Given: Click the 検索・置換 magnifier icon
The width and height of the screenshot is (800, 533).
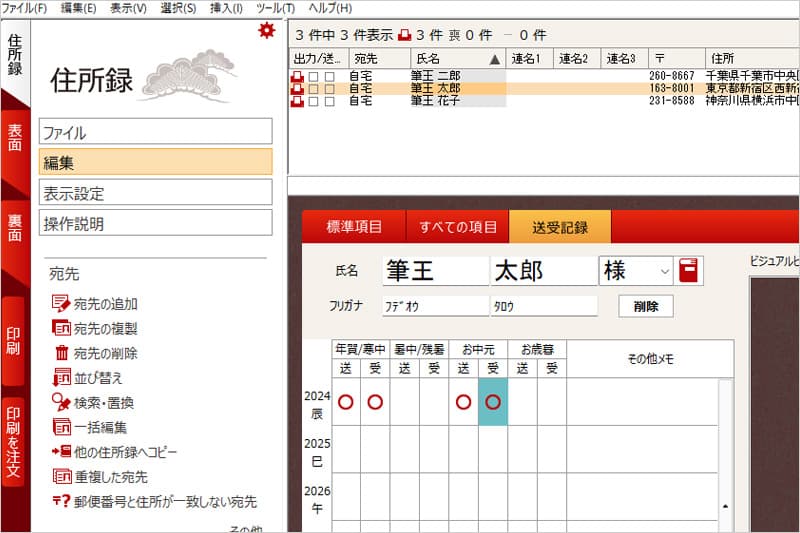Looking at the screenshot, I should (x=61, y=402).
